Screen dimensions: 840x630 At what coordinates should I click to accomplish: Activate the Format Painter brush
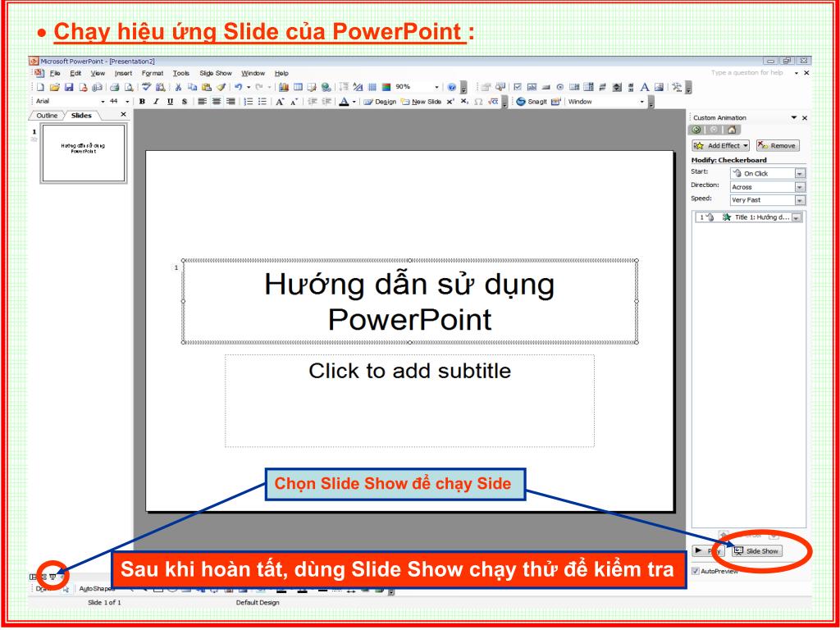(221, 87)
